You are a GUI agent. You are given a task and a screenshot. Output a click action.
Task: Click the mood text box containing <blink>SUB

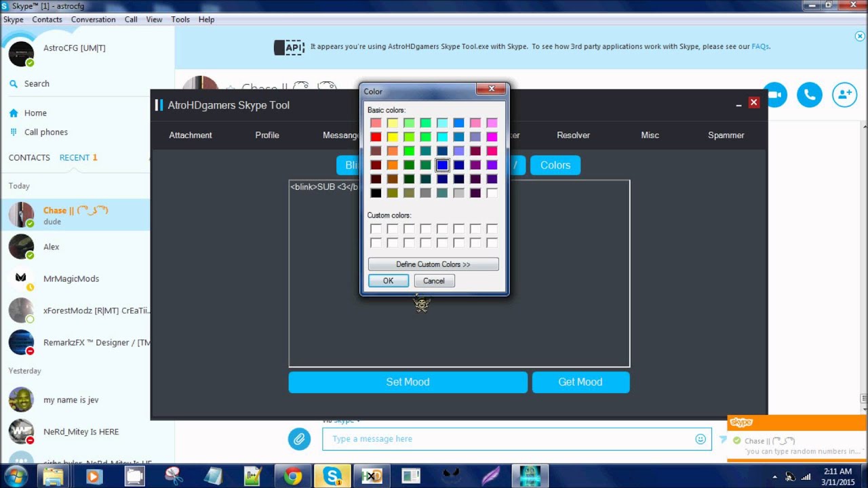tap(459, 273)
